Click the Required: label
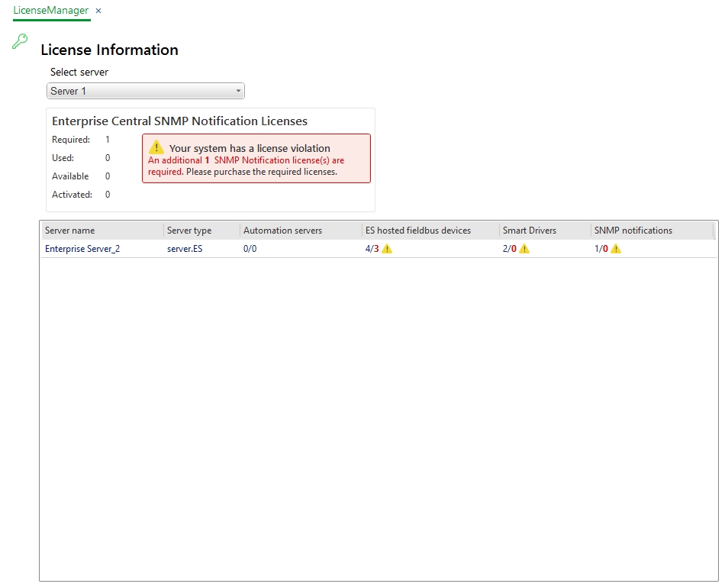Screen dimensions: 728x587 (x=71, y=140)
